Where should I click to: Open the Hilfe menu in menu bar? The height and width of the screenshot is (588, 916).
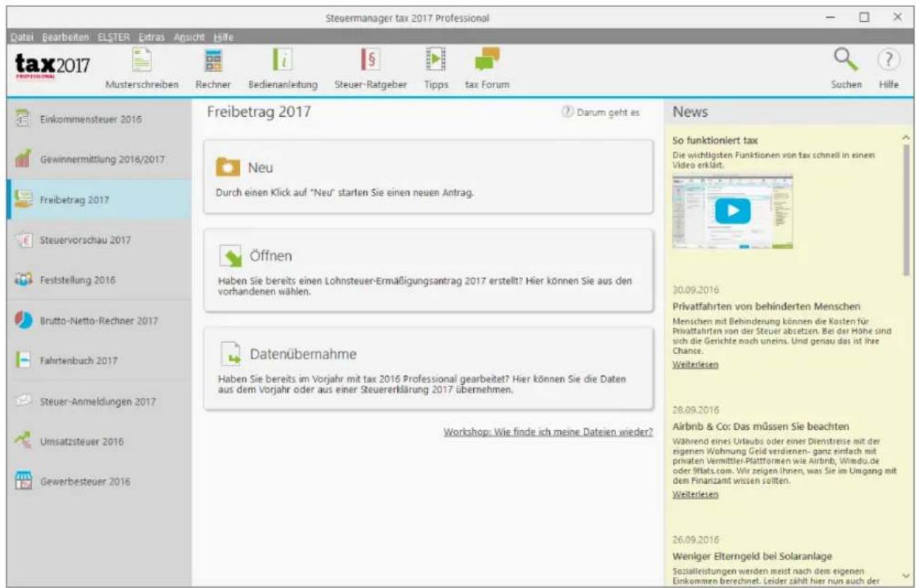pos(225,37)
